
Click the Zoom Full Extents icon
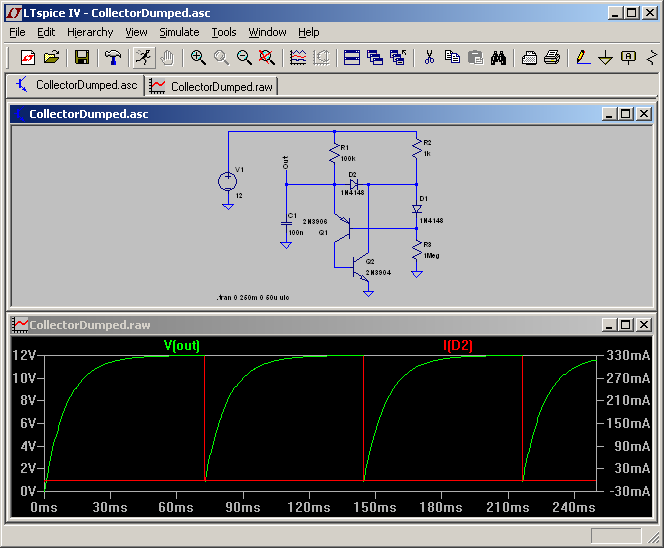coord(267,57)
